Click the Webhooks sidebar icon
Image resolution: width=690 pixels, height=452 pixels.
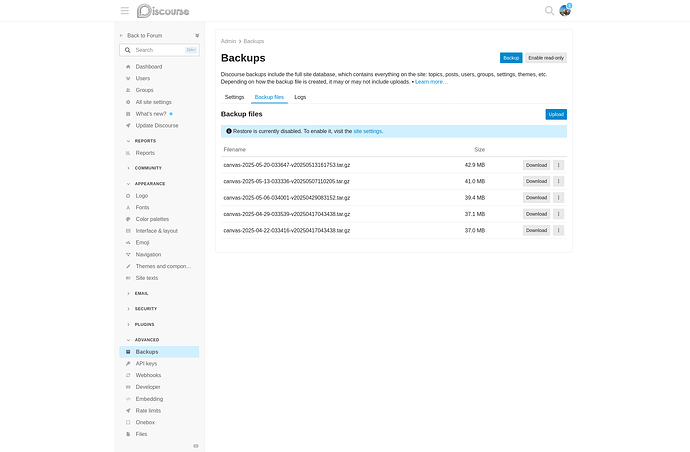(128, 375)
